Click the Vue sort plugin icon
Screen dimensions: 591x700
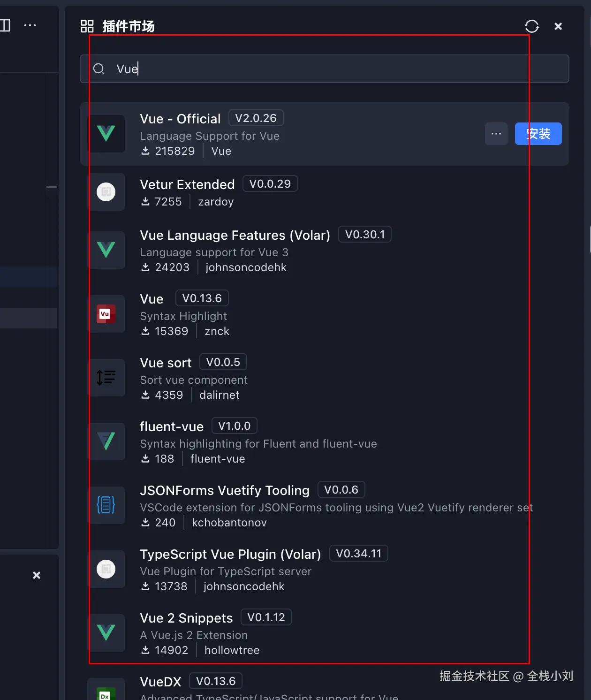pos(106,378)
